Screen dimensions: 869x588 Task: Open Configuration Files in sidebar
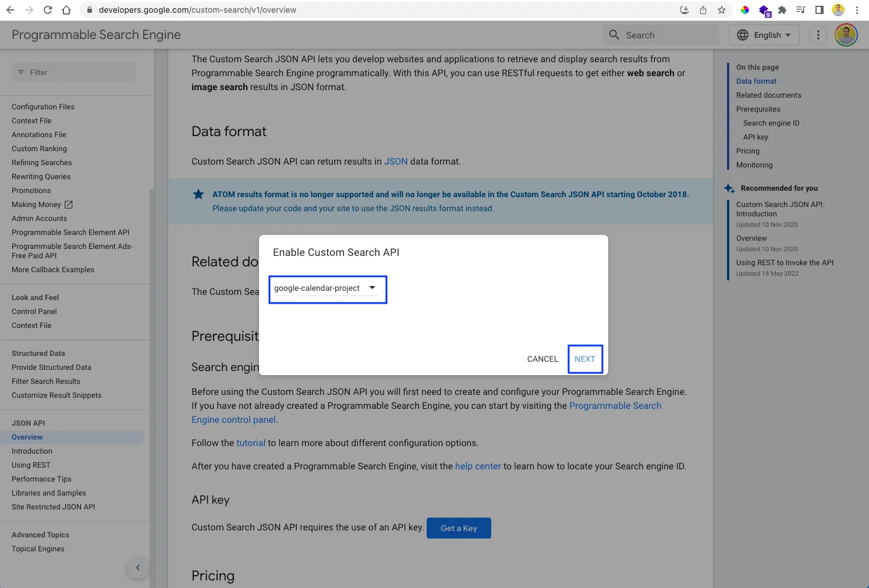tap(43, 107)
